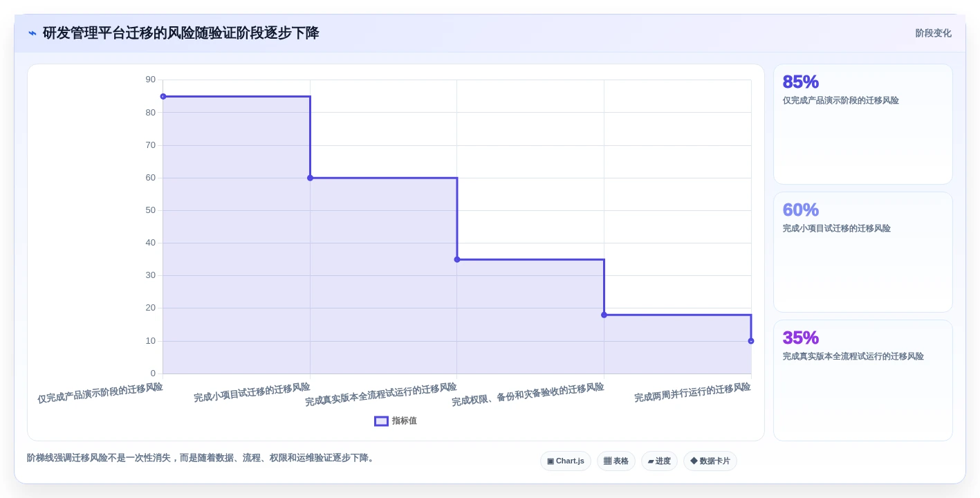Click y-axis tick label 90
This screenshot has width=980, height=498.
click(x=151, y=80)
